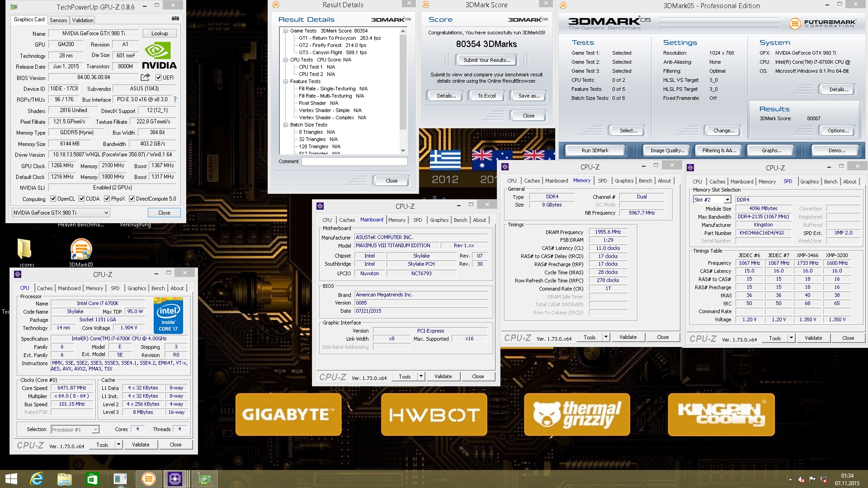Viewport: 868px width, 488px height.
Task: Click the Windows Start button
Action: coord(11,479)
